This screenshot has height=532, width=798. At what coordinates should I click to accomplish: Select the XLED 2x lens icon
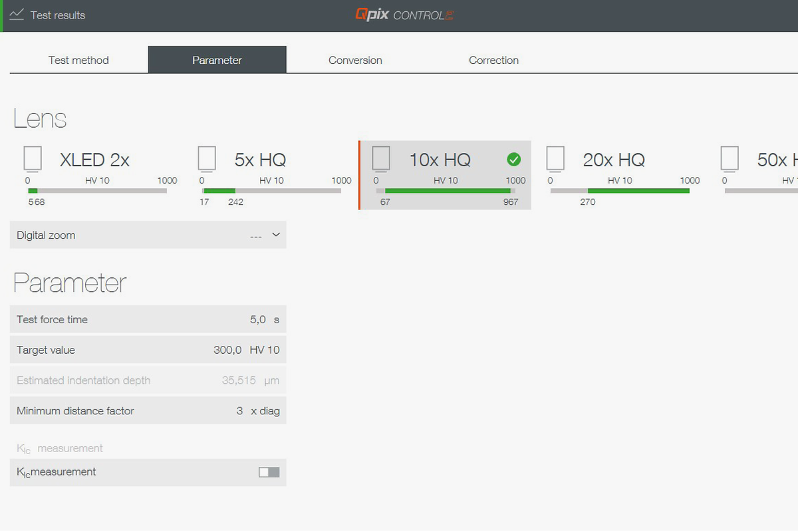[33, 159]
